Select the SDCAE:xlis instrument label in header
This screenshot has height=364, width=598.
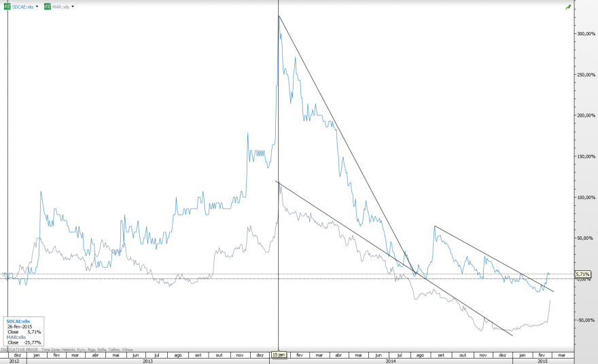click(23, 7)
